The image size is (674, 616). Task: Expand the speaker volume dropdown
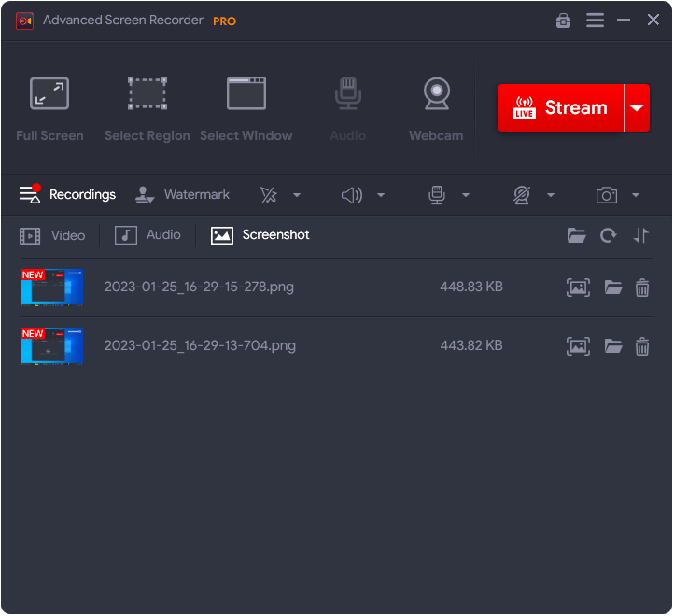pyautogui.click(x=381, y=195)
